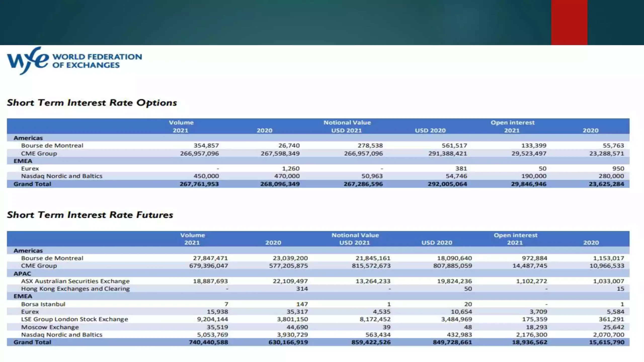Click the notional value 13,264,233
Image resolution: width=644 pixels, height=362 pixels.
[x=373, y=281]
